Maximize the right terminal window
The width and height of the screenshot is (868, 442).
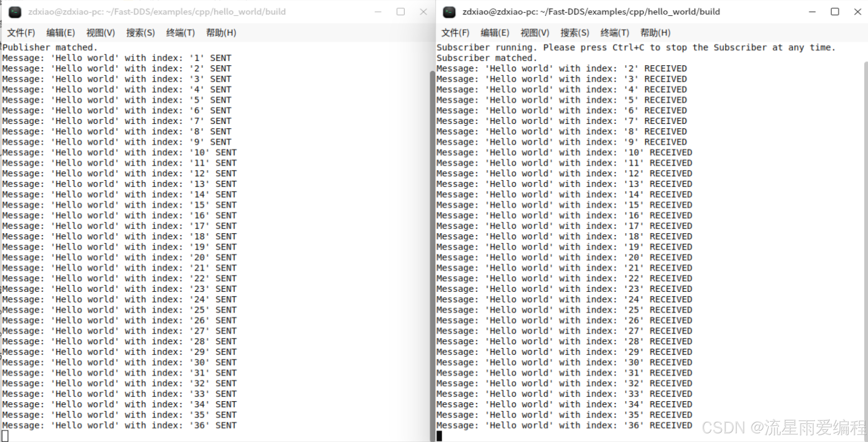(835, 12)
